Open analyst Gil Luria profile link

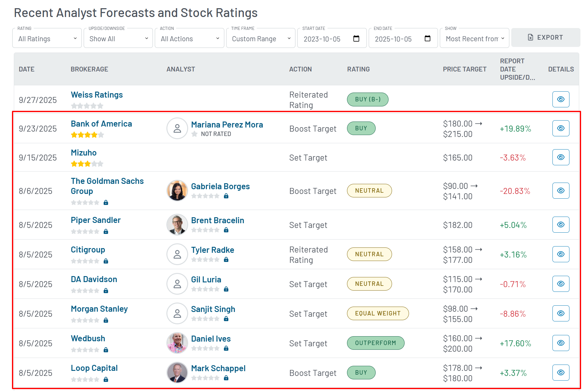click(x=206, y=280)
